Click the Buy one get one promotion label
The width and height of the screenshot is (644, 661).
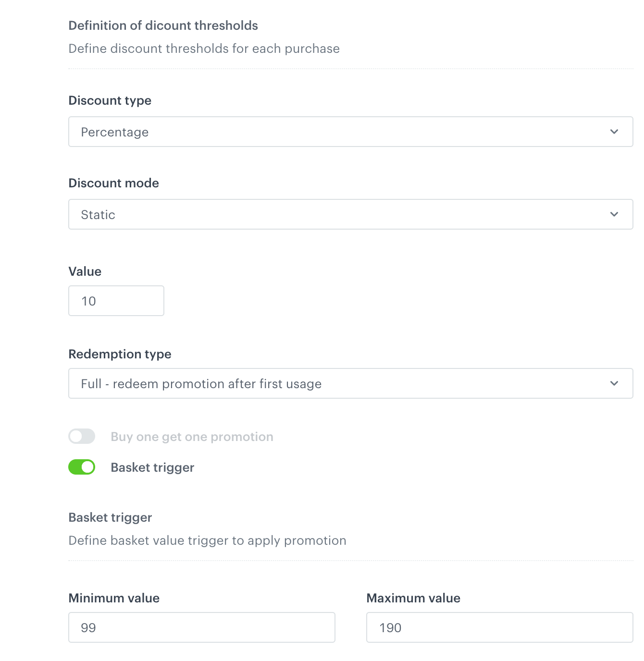click(x=192, y=436)
